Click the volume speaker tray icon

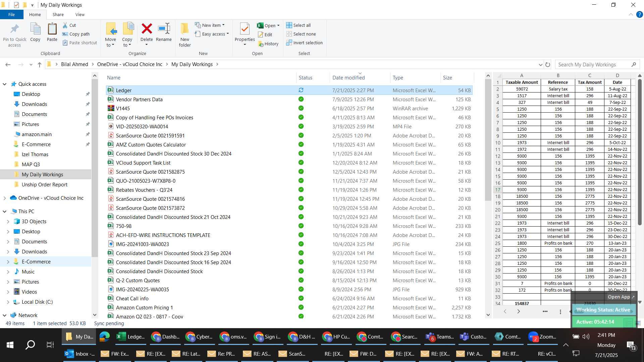(586, 337)
